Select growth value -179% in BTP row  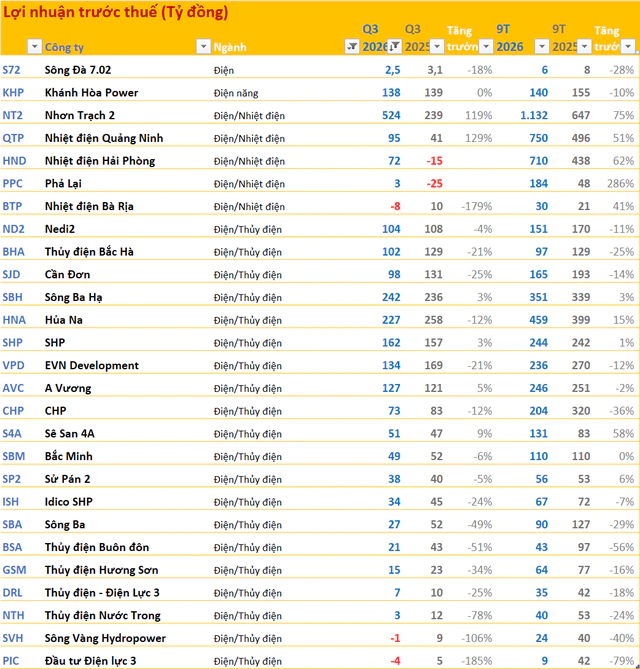(477, 206)
